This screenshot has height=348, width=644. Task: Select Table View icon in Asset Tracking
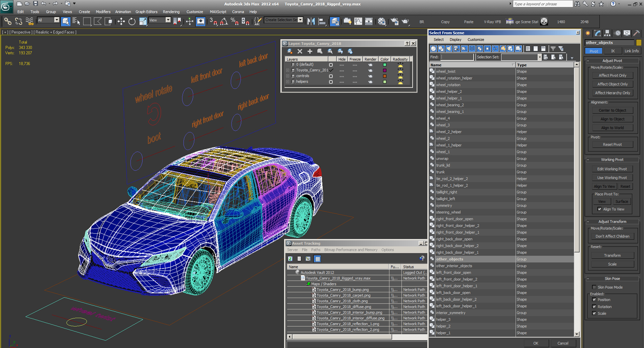(x=317, y=259)
